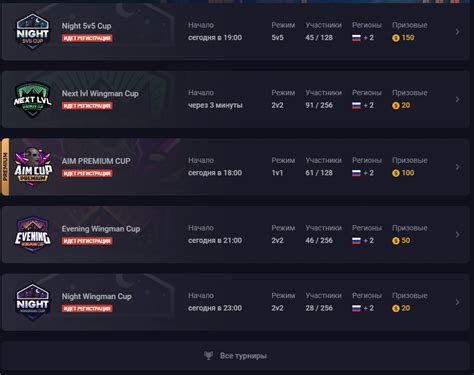This screenshot has width=474, height=375.
Task: Open Night Wingman Cup via right arrow
Action: (458, 302)
